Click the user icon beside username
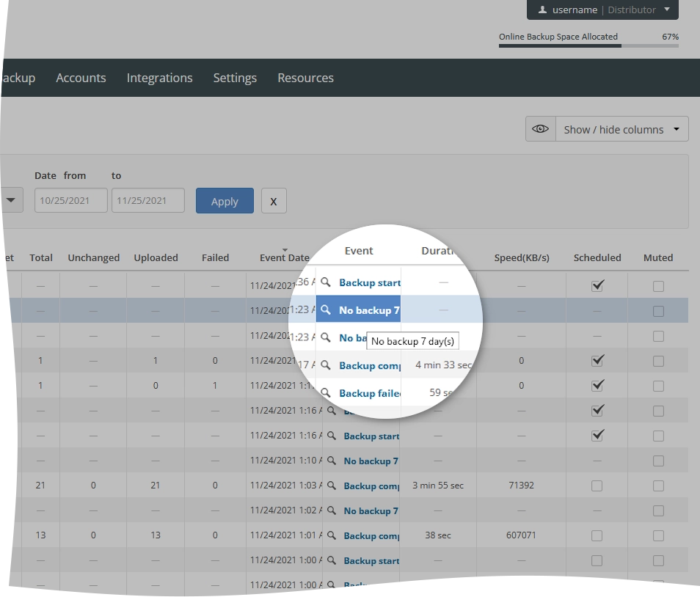The image size is (700, 597). [542, 10]
